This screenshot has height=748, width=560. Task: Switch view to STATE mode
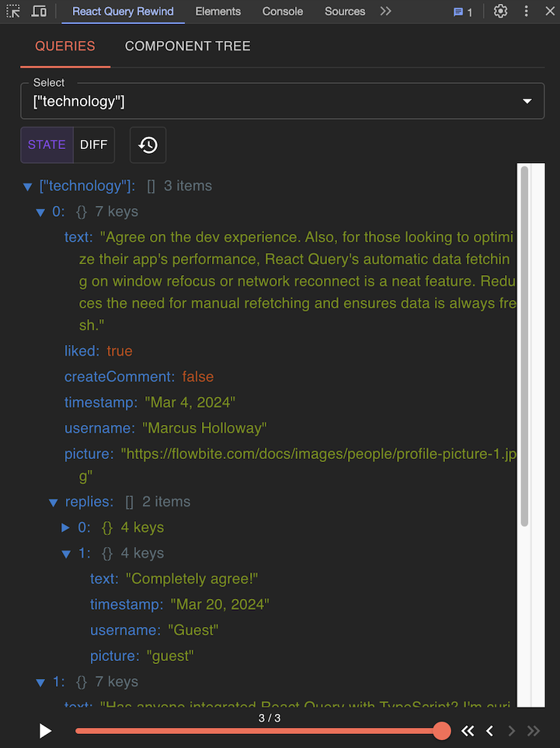pos(47,145)
